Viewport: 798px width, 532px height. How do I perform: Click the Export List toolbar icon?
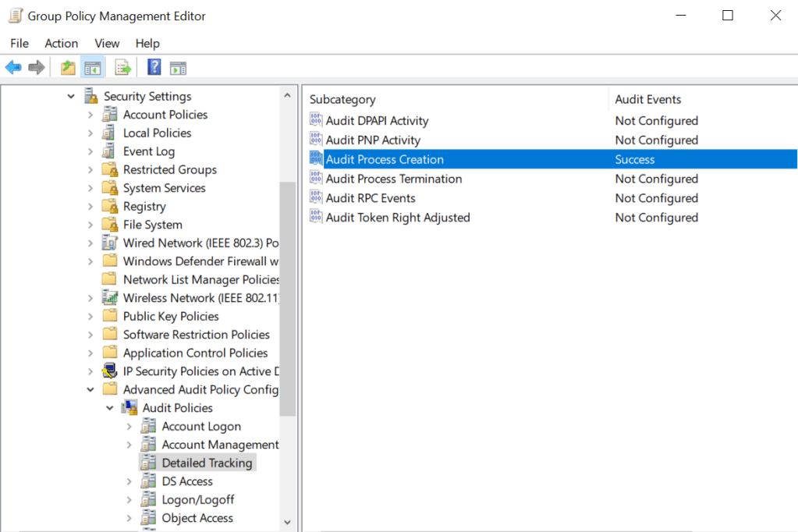123,68
